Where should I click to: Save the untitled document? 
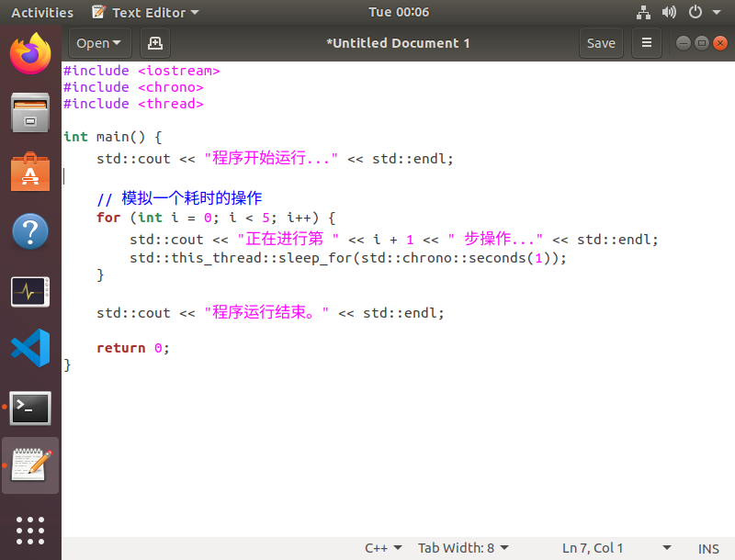(x=601, y=43)
